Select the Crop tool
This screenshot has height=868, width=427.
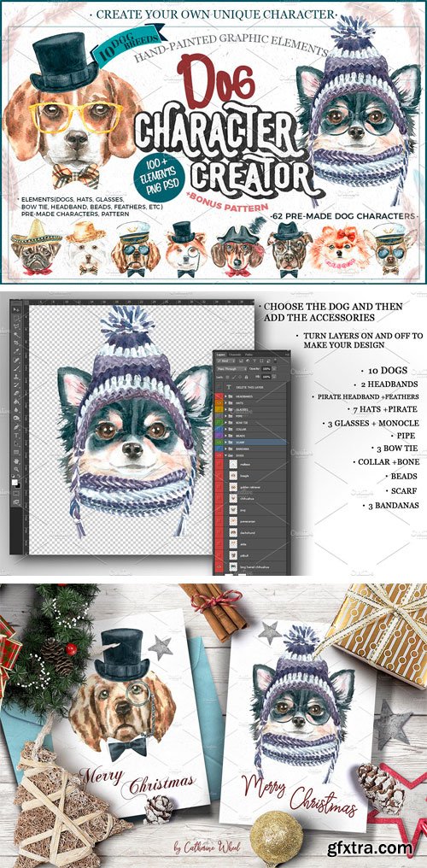(x=16, y=343)
